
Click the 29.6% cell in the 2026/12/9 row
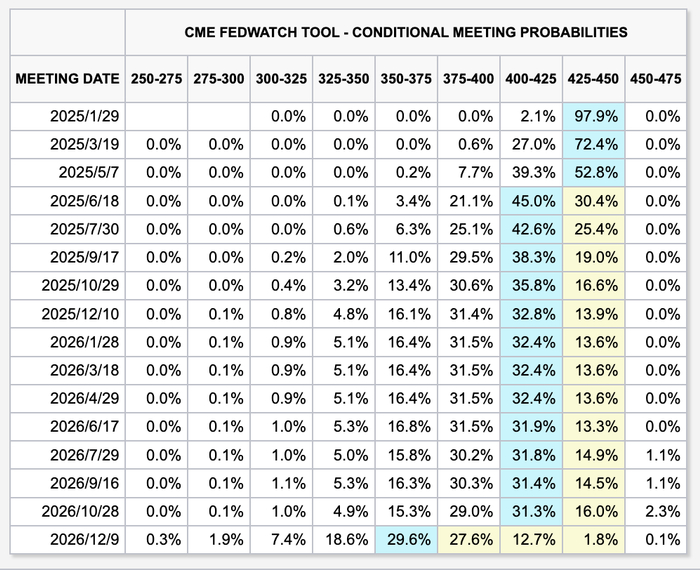pyautogui.click(x=407, y=538)
